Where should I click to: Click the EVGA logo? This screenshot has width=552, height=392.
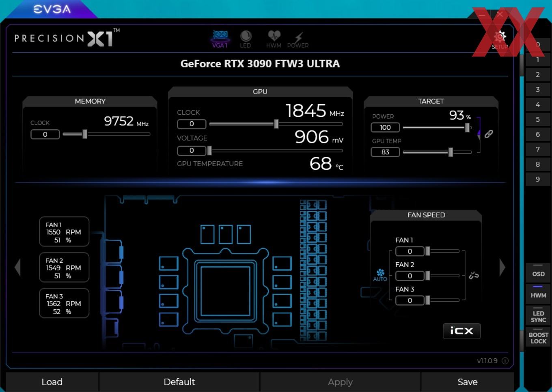coord(52,9)
